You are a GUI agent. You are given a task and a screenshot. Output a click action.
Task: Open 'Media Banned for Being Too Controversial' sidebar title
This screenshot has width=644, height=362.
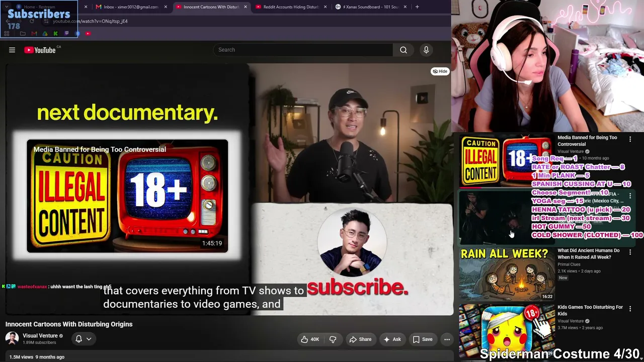click(x=587, y=141)
